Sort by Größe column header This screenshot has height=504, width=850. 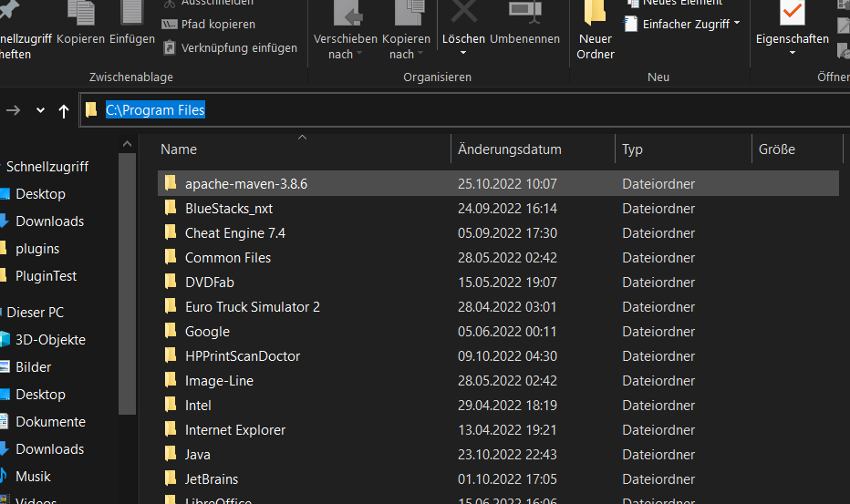tap(777, 149)
